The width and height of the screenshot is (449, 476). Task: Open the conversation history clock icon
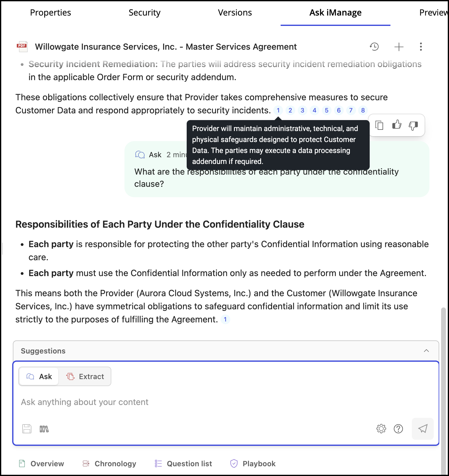pos(374,47)
